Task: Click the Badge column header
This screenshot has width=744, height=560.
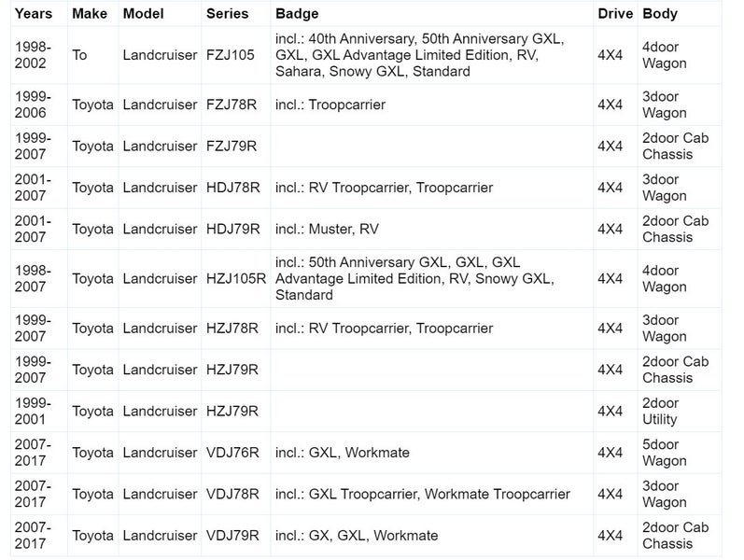Action: point(297,14)
